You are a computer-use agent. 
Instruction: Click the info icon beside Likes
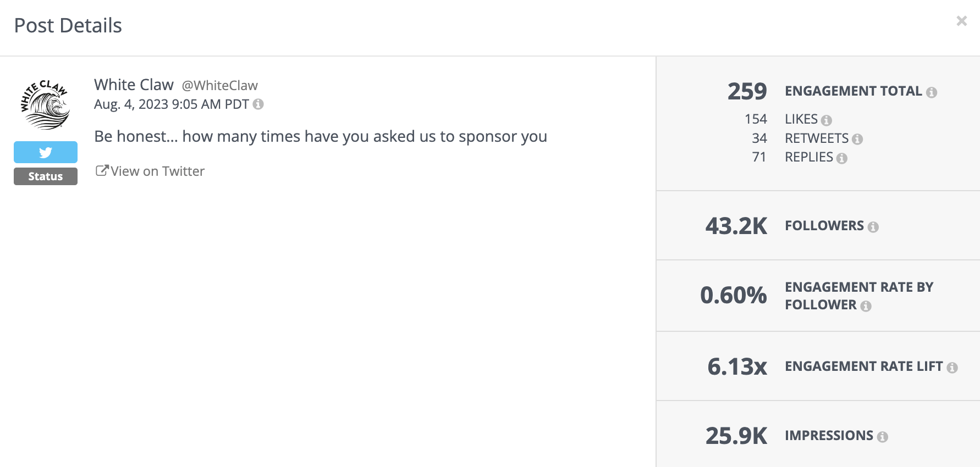coord(828,119)
